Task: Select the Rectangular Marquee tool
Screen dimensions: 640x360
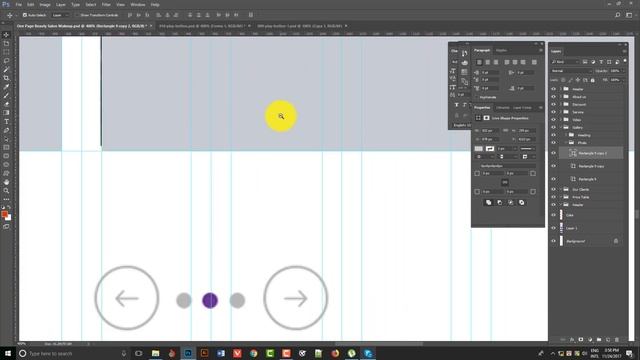Action: [x=6, y=52]
